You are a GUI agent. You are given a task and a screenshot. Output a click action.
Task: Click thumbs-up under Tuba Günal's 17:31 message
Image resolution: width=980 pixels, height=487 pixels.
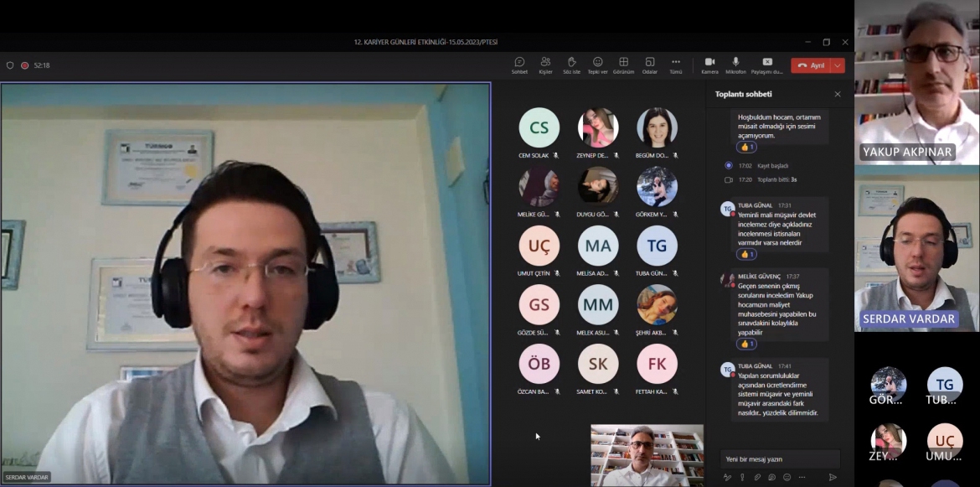[x=746, y=254]
